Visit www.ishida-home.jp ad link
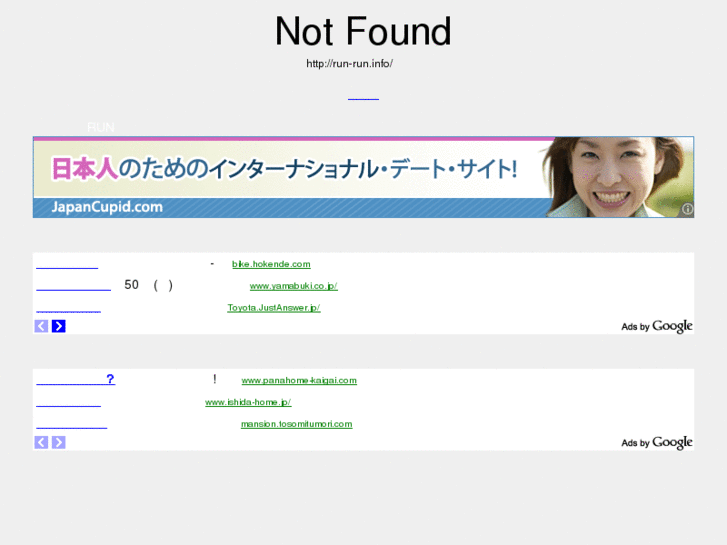Screen dimensions: 727x545 248,402
